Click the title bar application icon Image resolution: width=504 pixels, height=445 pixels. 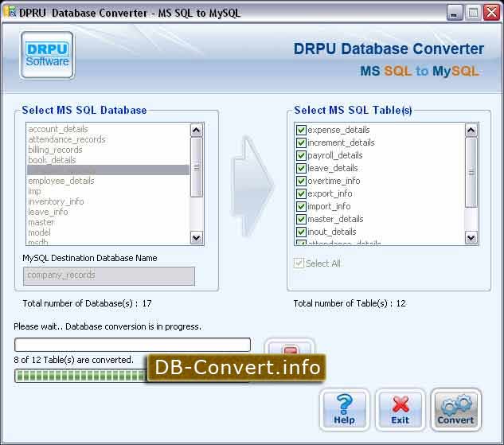[10, 12]
